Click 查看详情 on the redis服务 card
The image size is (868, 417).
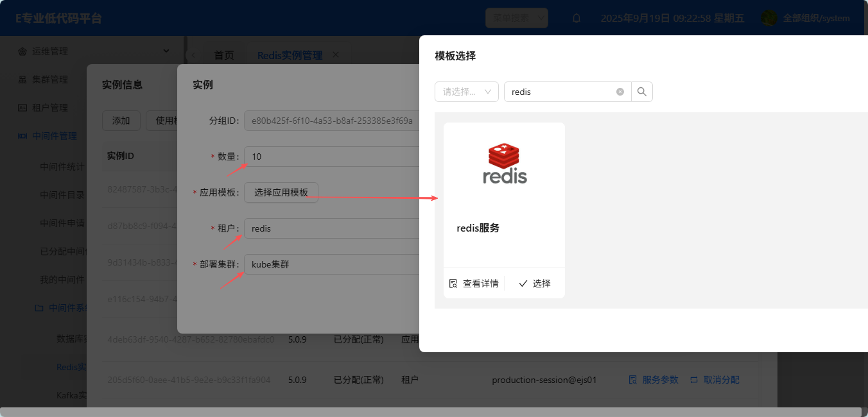click(x=474, y=284)
